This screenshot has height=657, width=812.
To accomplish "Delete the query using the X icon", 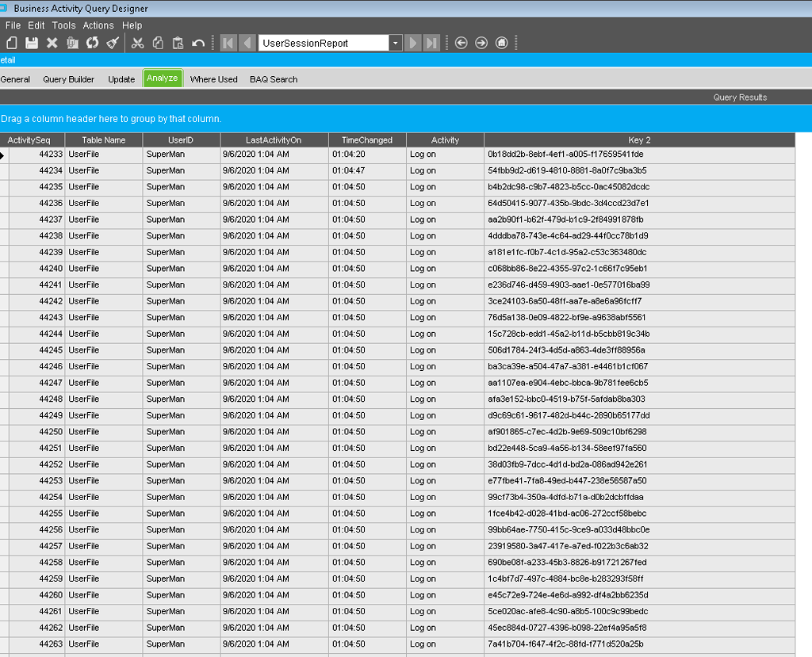I will tap(50, 43).
